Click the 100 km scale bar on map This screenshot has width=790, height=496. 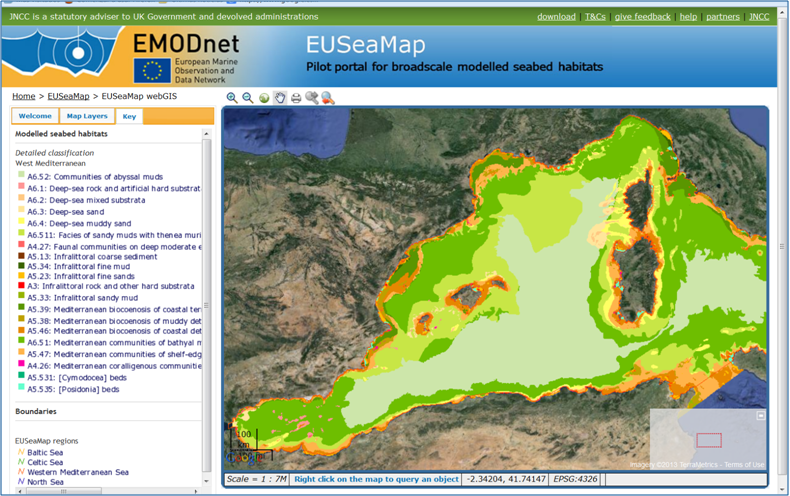[x=244, y=440]
